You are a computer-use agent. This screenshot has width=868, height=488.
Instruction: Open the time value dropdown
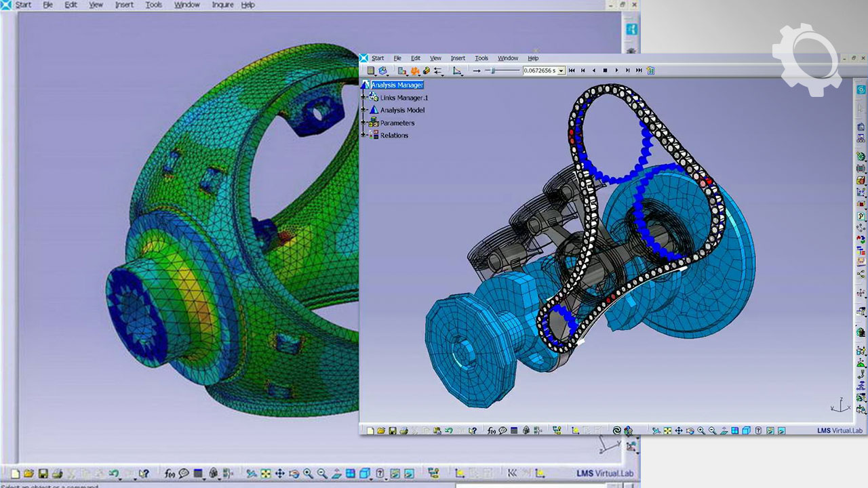pos(561,70)
